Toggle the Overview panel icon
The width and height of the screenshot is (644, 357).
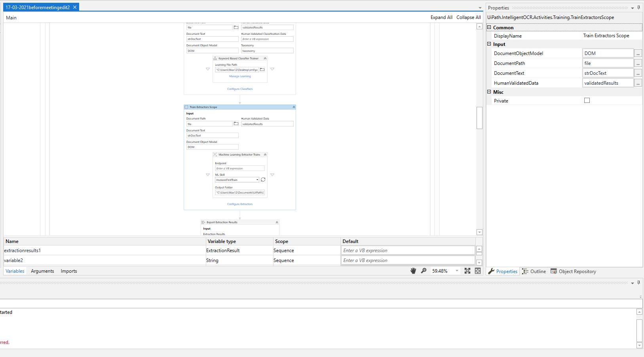point(478,271)
